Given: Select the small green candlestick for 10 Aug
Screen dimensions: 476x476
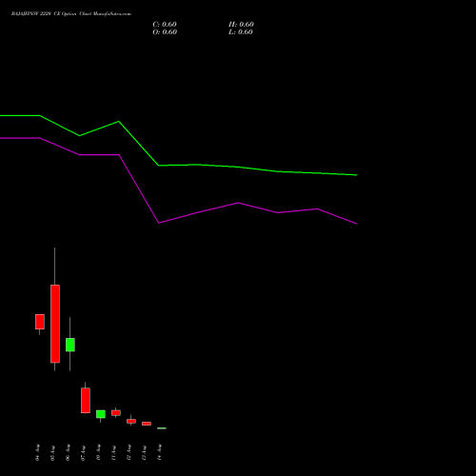Looking at the screenshot, I should (101, 414).
